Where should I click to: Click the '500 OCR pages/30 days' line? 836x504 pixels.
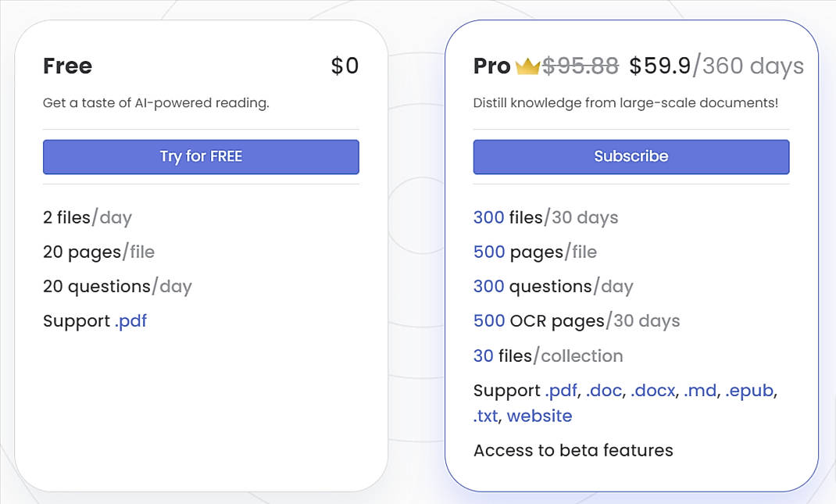(577, 321)
